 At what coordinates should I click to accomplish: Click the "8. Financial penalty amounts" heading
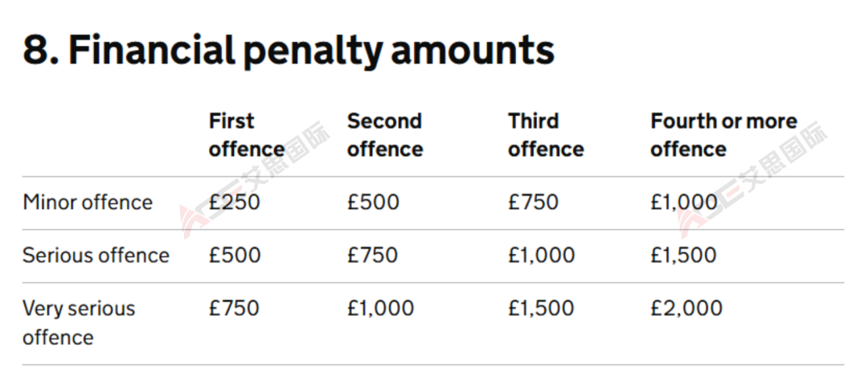pyautogui.click(x=288, y=50)
